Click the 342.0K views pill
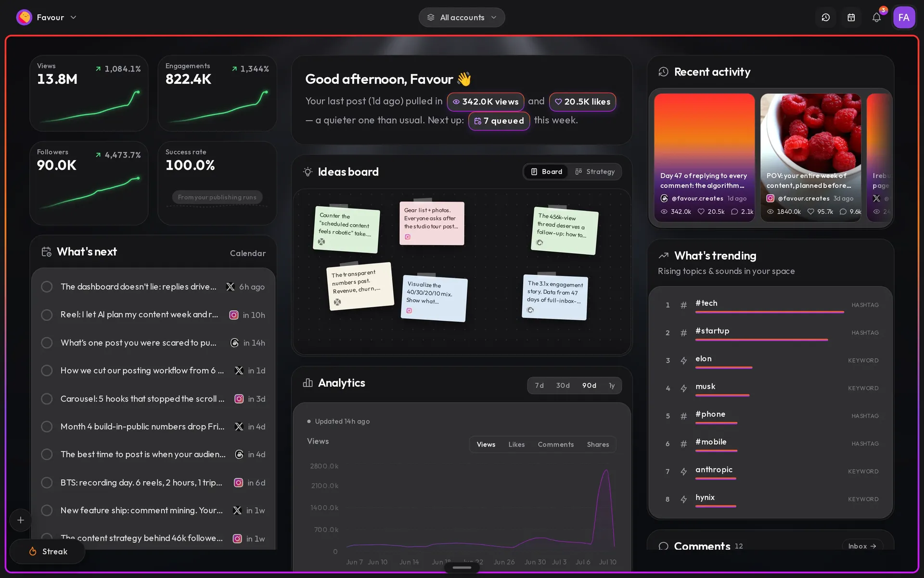 tap(486, 102)
